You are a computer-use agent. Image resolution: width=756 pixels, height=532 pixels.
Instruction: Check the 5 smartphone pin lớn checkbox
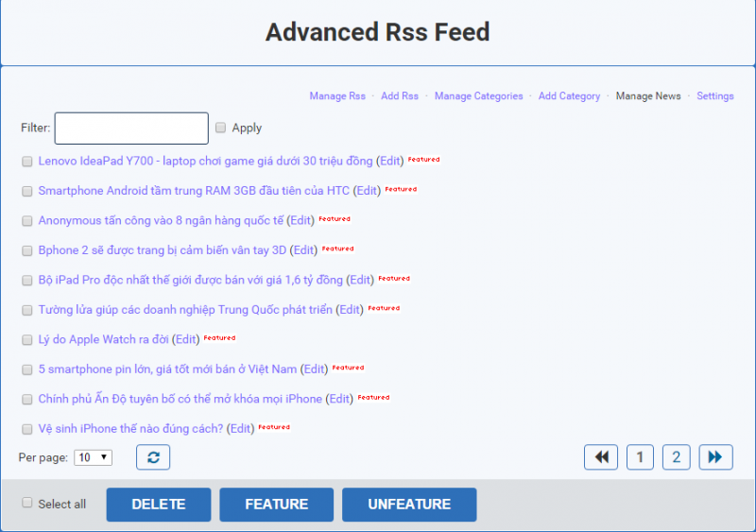click(x=27, y=369)
